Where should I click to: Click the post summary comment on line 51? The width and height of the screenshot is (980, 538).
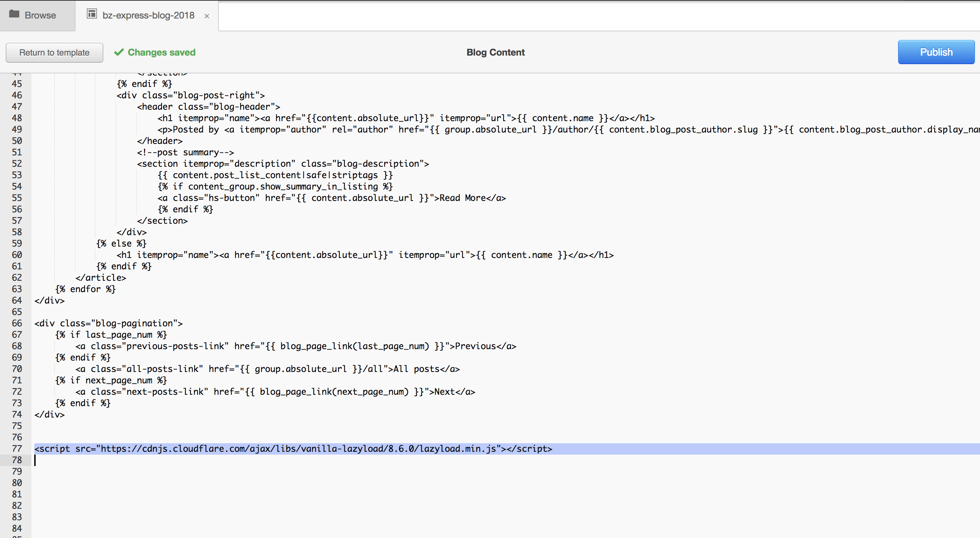click(x=185, y=152)
